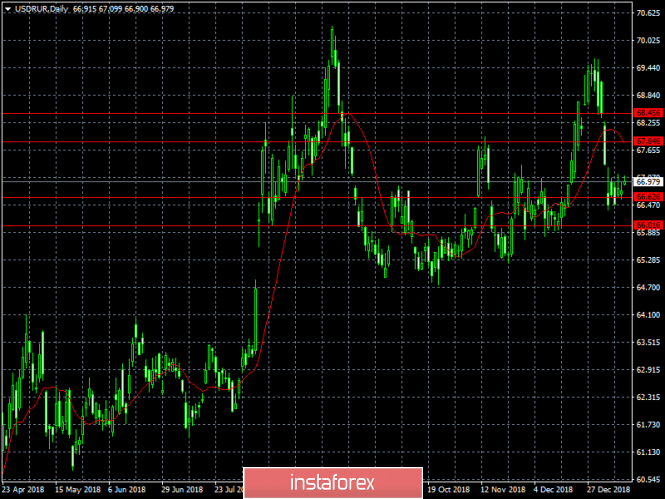The height and width of the screenshot is (499, 665).
Task: Select the 67.846 red price level label
Action: [648, 141]
